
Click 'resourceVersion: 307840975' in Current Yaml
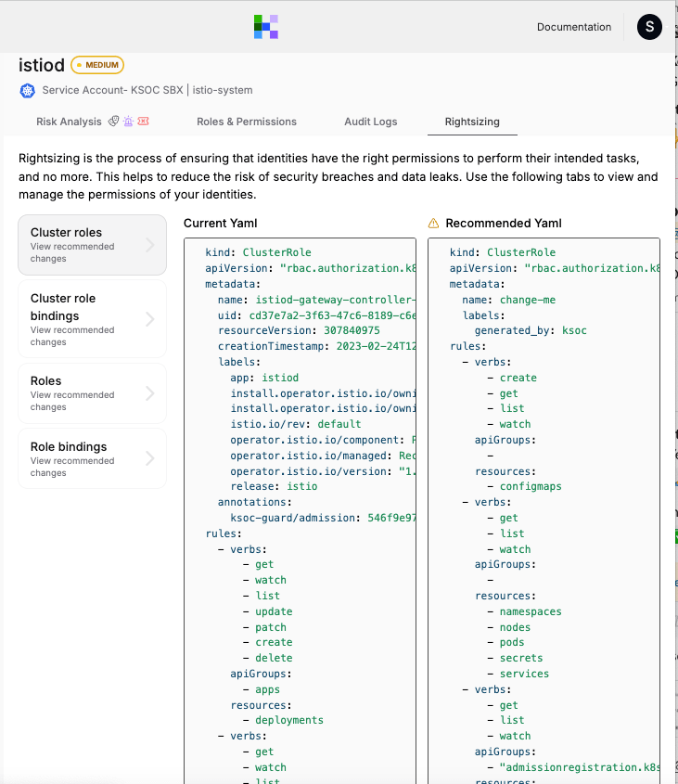pyautogui.click(x=299, y=330)
